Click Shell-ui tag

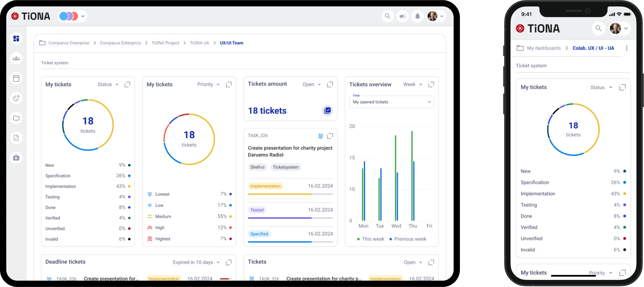point(257,167)
